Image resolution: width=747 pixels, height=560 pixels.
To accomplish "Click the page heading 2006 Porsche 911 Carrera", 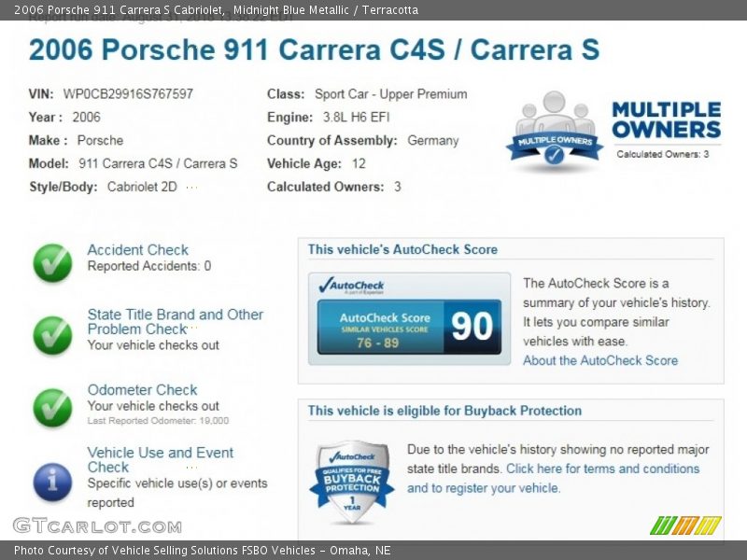I will (x=314, y=50).
